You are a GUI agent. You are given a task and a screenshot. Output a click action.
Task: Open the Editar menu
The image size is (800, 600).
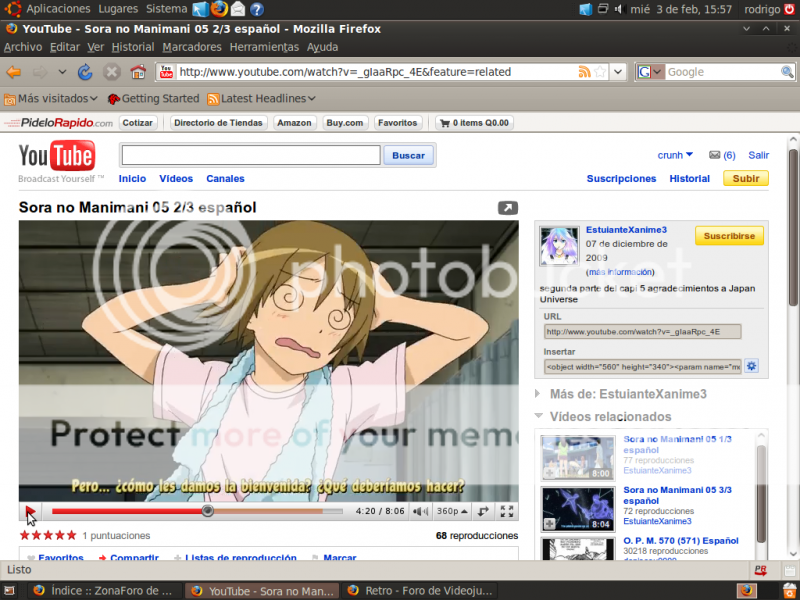point(65,47)
